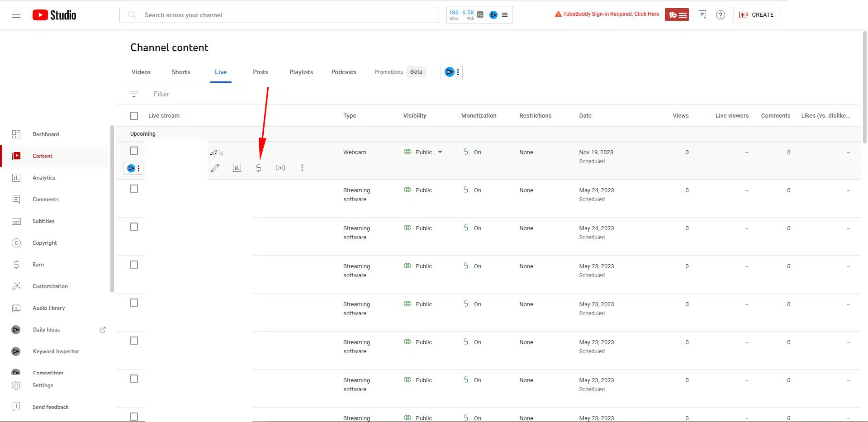
Task: Open the filter list icon dropdown
Action: click(x=134, y=94)
